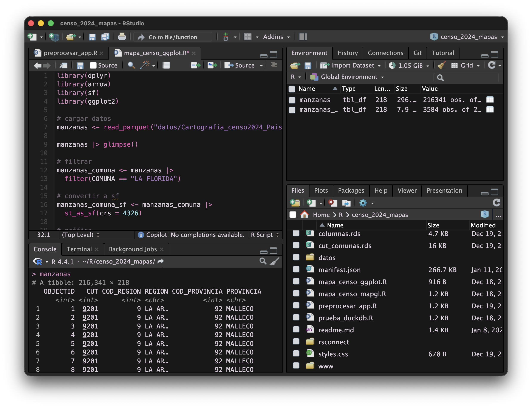
Task: Click the compile report notebook icon
Action: [166, 65]
